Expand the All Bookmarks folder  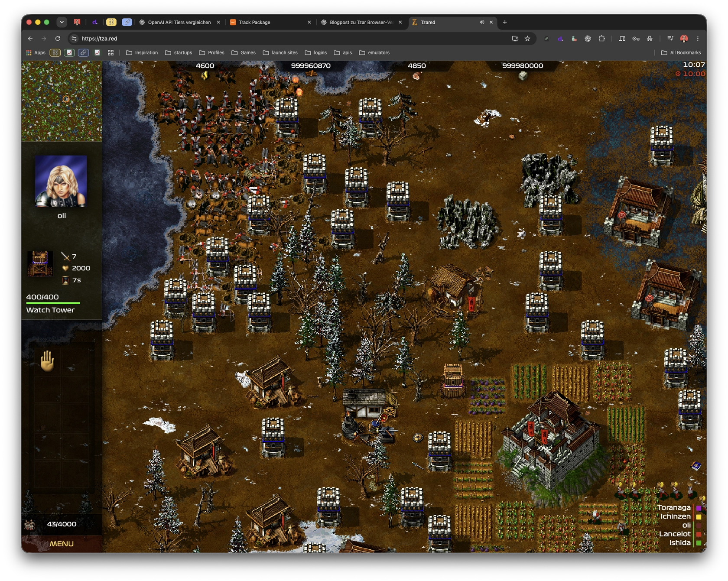tap(681, 53)
